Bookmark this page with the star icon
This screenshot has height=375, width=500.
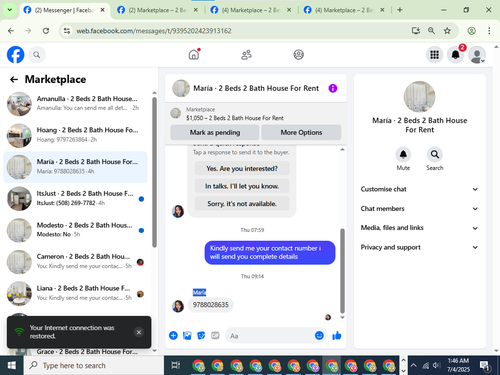[447, 31]
